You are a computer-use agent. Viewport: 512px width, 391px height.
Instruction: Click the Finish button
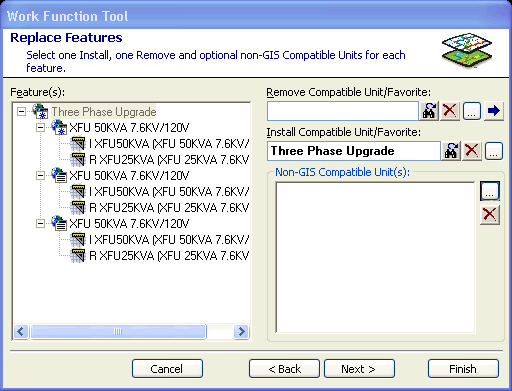tap(463, 369)
